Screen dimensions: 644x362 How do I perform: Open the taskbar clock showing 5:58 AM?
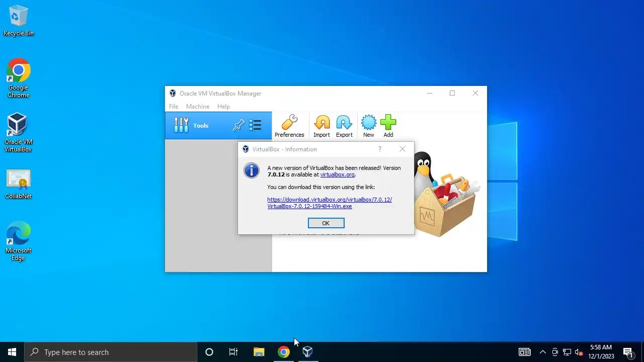click(x=601, y=352)
